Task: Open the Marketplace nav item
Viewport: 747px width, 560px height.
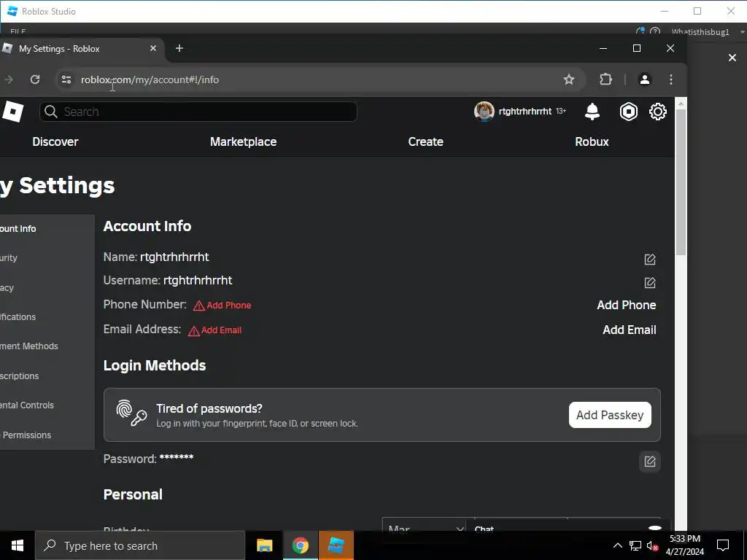Action: click(243, 141)
